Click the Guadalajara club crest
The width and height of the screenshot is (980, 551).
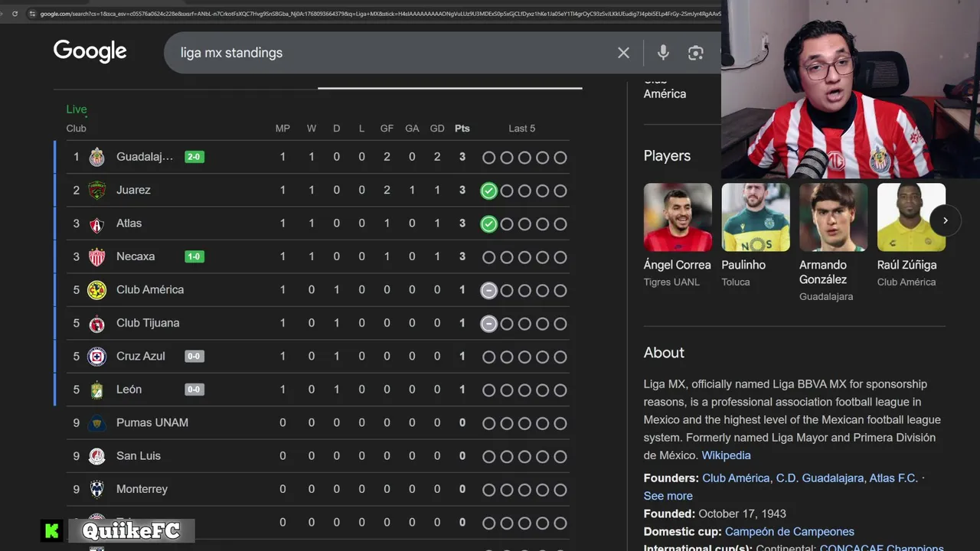(96, 157)
